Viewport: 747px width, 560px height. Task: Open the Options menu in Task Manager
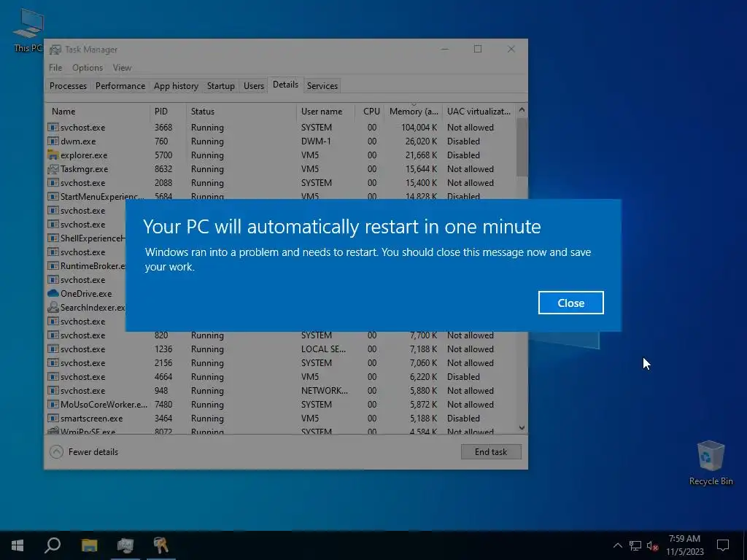coord(88,68)
